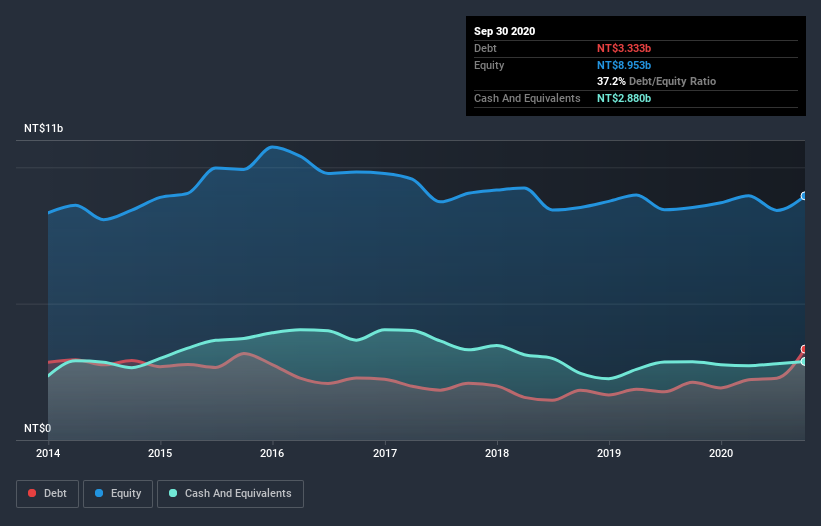Click the 2018 x-axis label
The width and height of the screenshot is (821, 526).
tap(497, 453)
